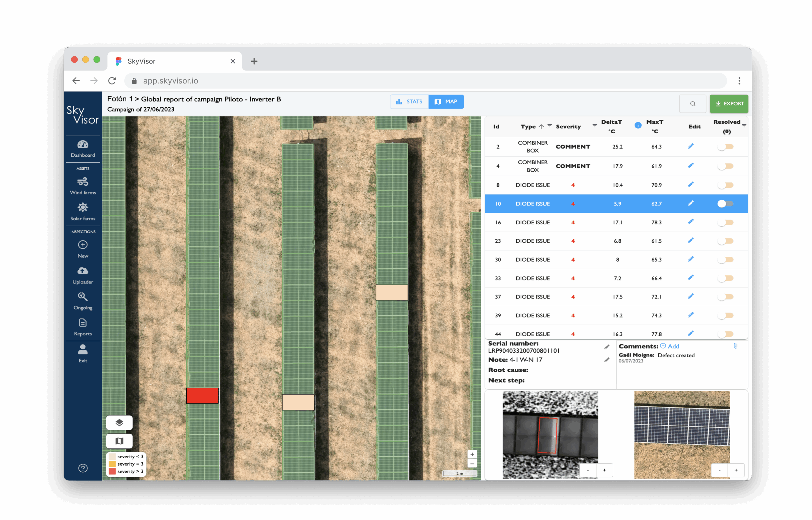Screen dimensions: 812x520
Task: Switch to the STATS tab
Action: [x=409, y=102]
